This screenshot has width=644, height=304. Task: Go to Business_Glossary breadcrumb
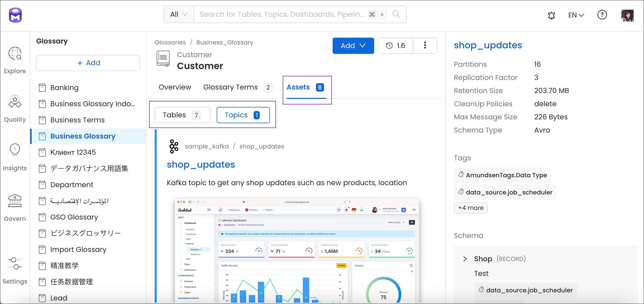click(x=225, y=42)
